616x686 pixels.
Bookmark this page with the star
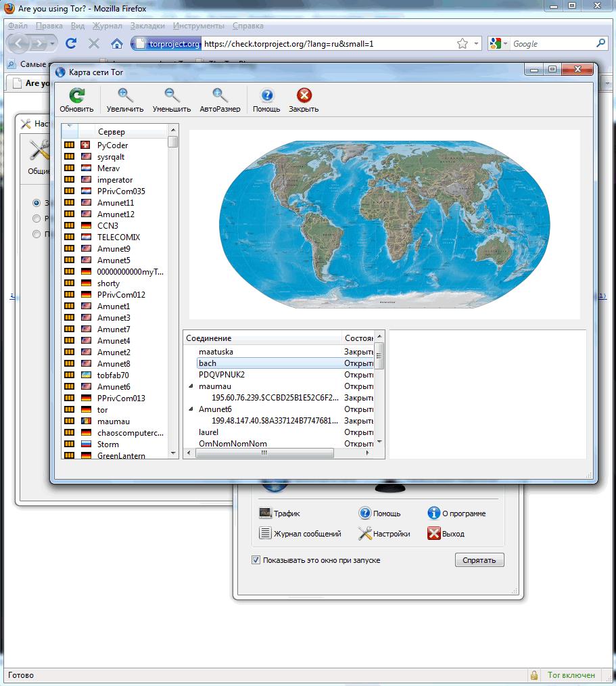click(462, 43)
